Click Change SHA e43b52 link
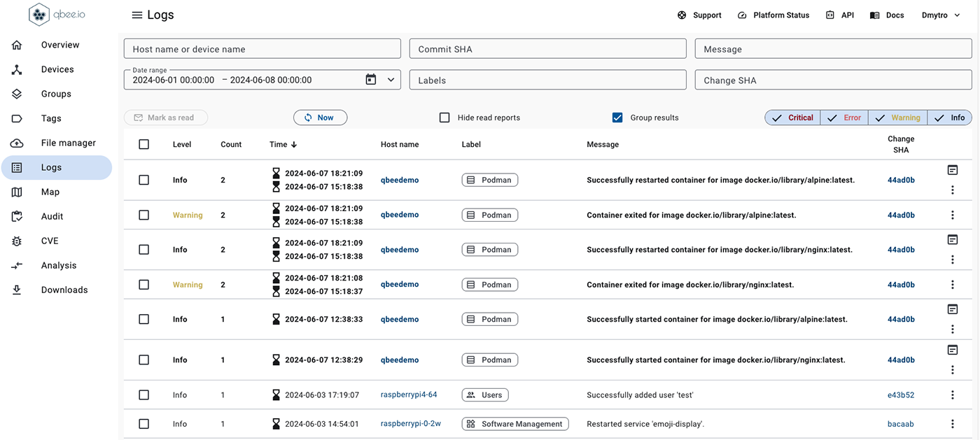980x440 pixels. 901,395
